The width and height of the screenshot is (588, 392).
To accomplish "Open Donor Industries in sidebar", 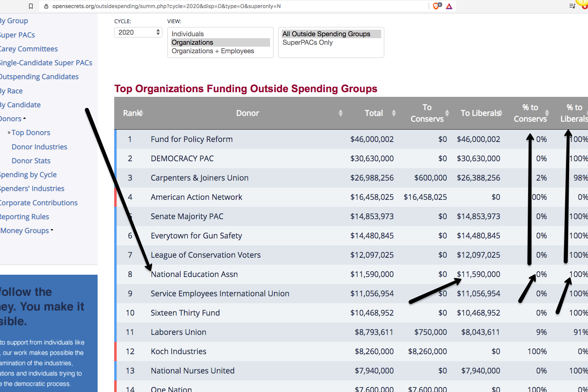I will click(x=39, y=147).
